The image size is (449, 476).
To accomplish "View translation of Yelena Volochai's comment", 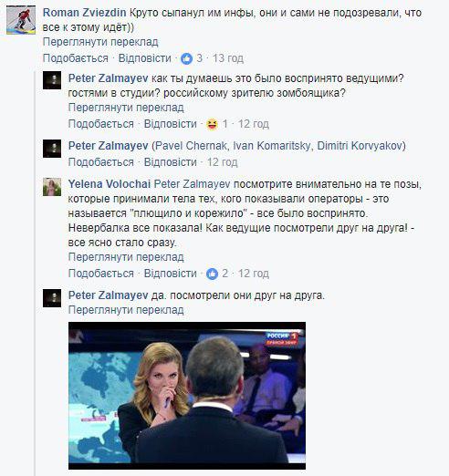I will click(x=126, y=257).
